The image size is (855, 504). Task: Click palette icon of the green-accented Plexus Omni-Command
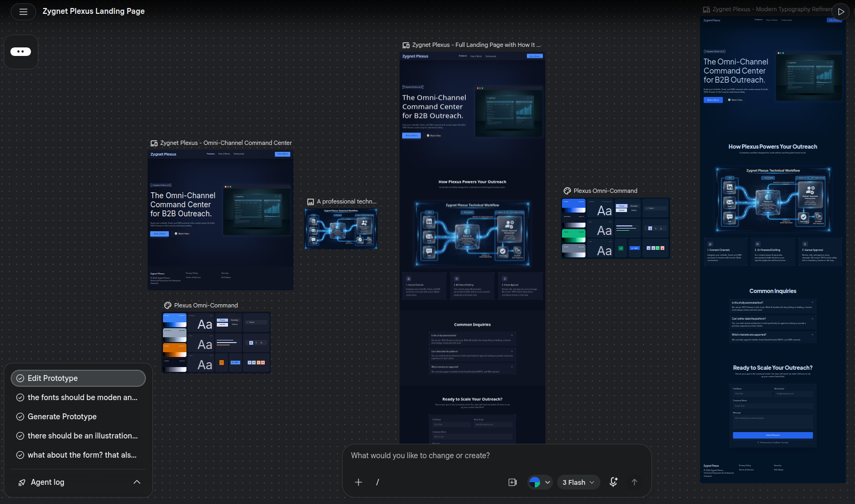pos(567,191)
